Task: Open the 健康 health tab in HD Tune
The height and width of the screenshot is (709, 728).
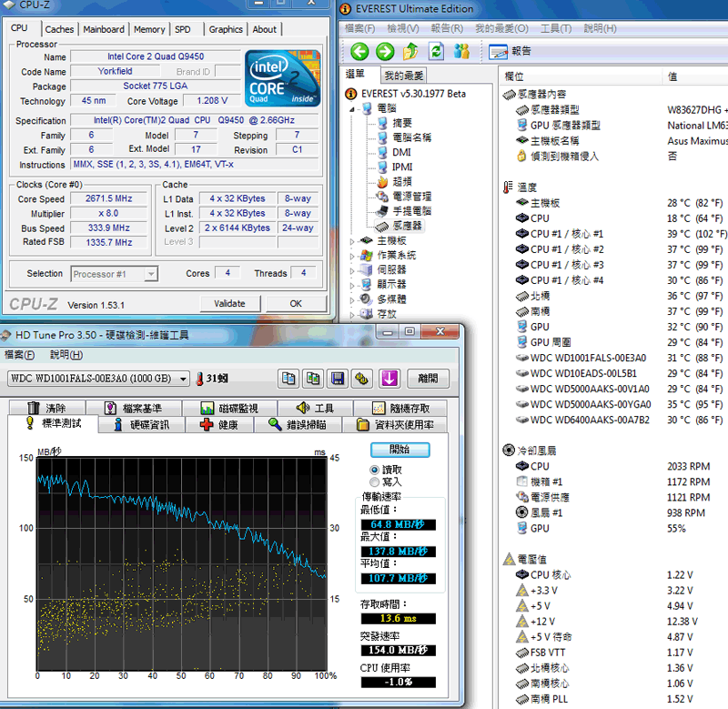Action: click(x=218, y=425)
